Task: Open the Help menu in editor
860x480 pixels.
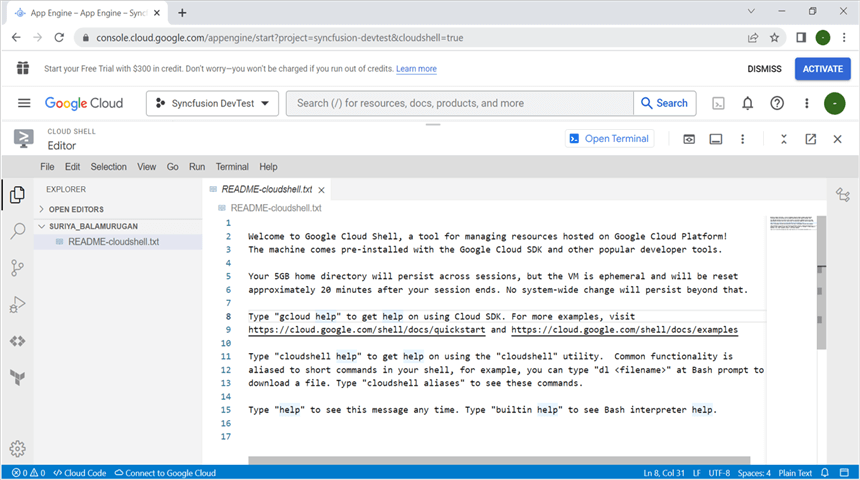Action: tap(268, 167)
